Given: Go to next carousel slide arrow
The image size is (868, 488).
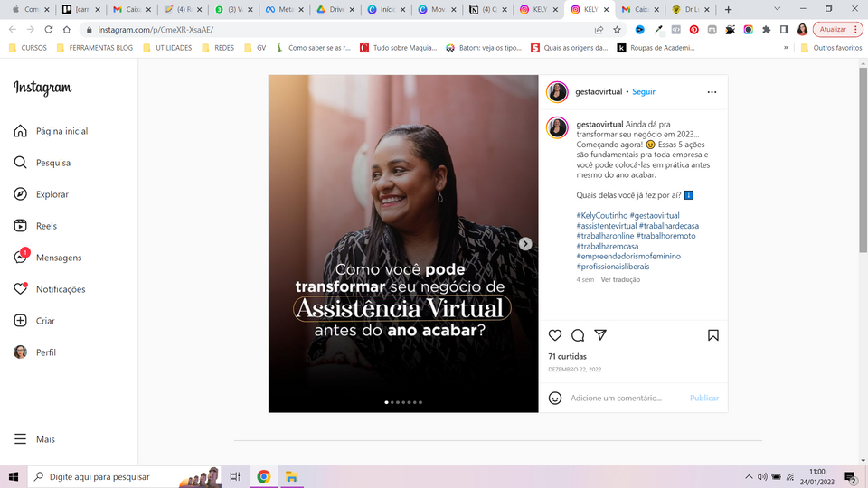Looking at the screenshot, I should point(525,244).
